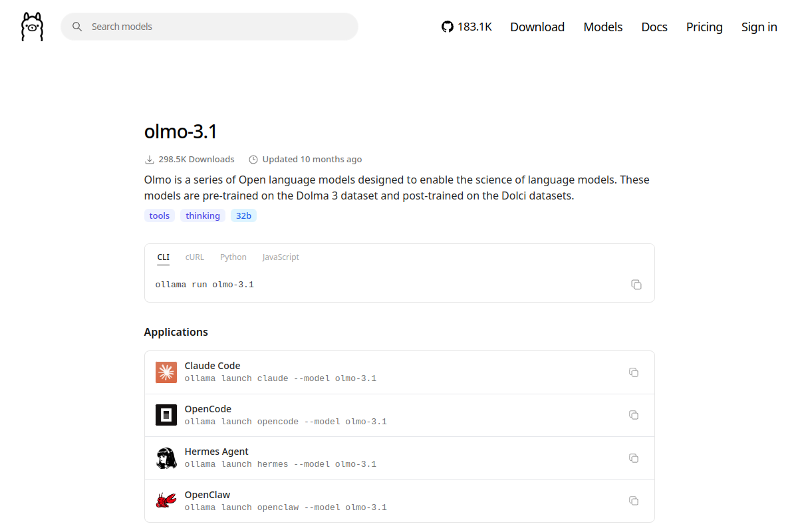Click the thinking tag

coord(203,215)
